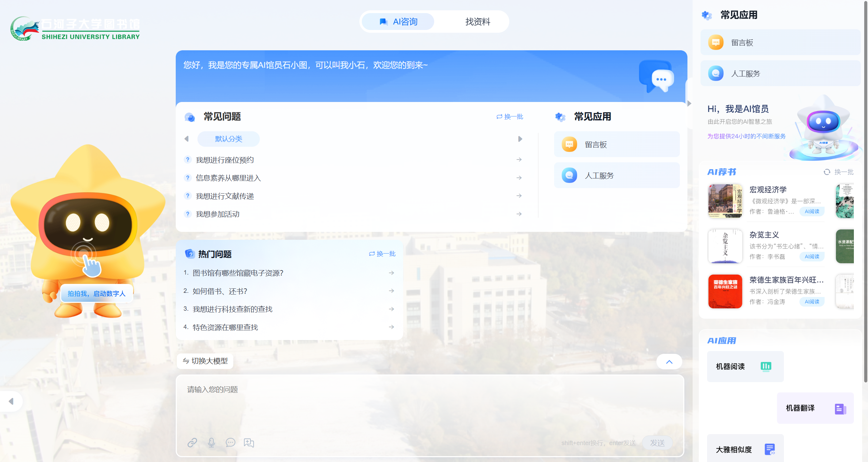868x462 pixels.
Task: Click the link attachment icon in input box
Action: tap(192, 442)
